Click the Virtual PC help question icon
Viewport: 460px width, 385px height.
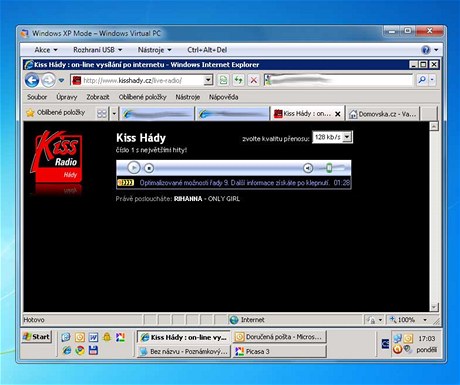coord(426,50)
